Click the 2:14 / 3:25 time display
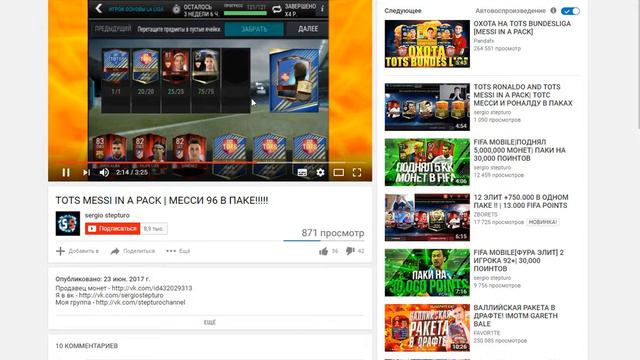 [x=132, y=173]
